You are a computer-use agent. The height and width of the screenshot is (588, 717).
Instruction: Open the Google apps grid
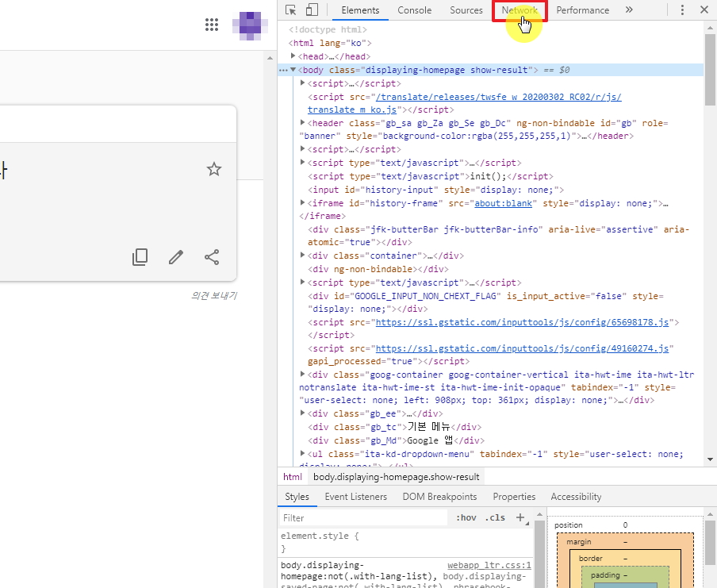pyautogui.click(x=212, y=25)
